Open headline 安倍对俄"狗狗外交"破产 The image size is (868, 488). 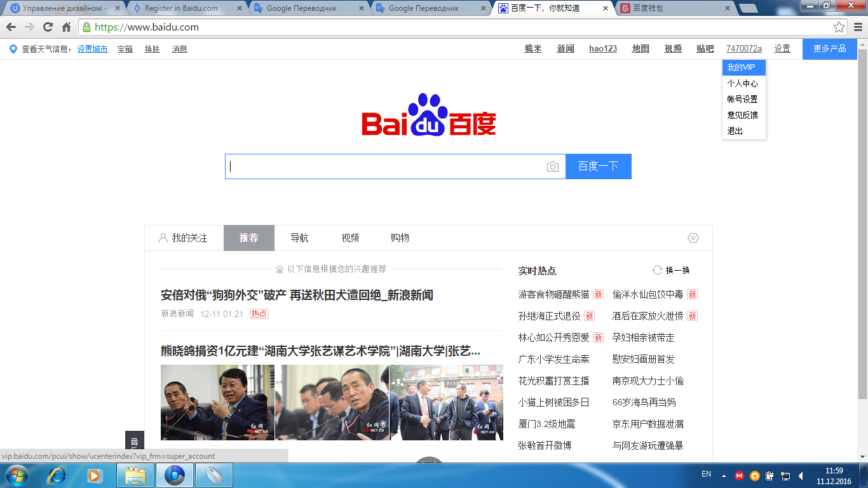297,295
